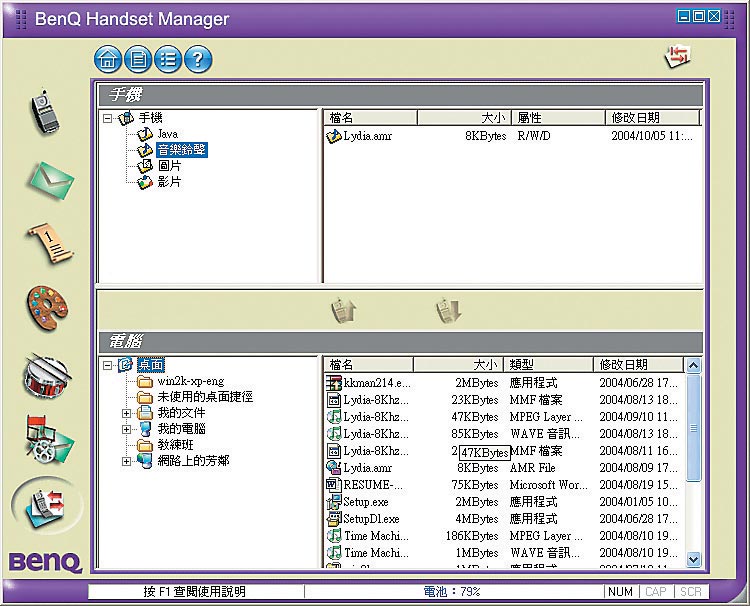
Task: Select Lydia.amr in the phone file list
Action: click(x=359, y=136)
